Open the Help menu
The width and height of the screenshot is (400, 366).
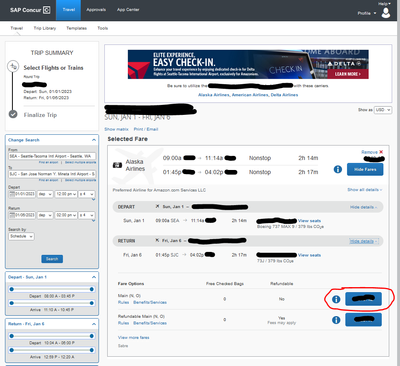[x=384, y=4]
